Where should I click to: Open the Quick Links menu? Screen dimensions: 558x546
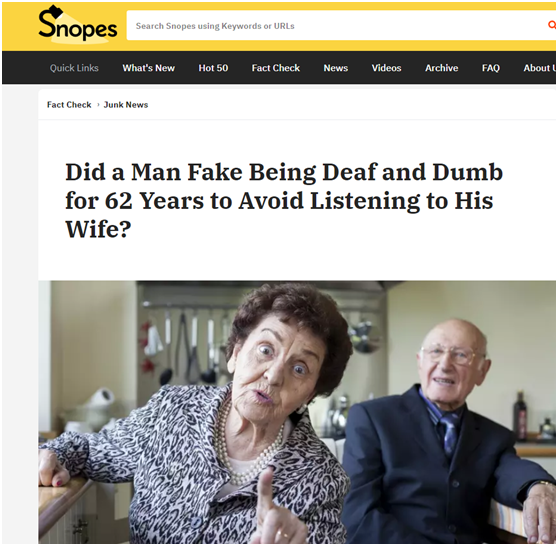click(74, 68)
